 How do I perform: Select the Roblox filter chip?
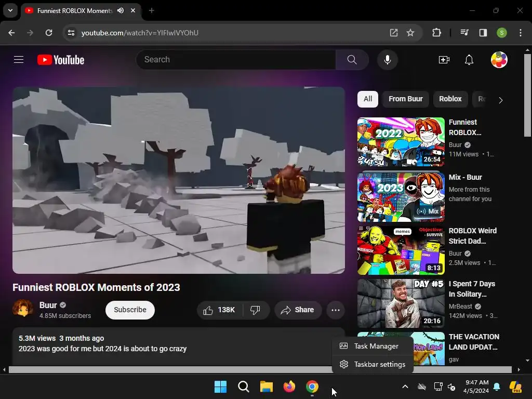click(x=450, y=99)
